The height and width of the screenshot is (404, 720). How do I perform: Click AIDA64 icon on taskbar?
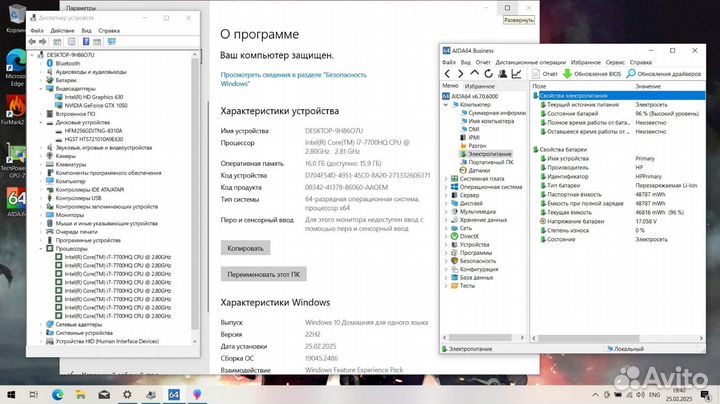[x=174, y=394]
